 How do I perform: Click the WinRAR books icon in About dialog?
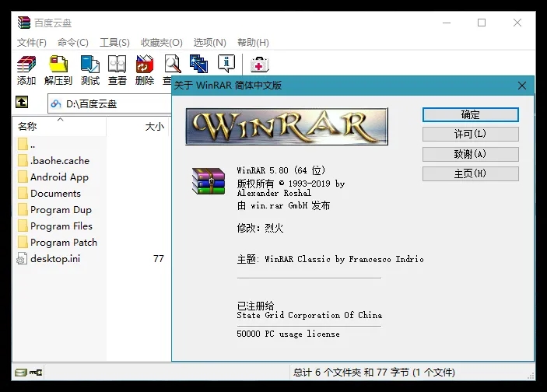(209, 181)
